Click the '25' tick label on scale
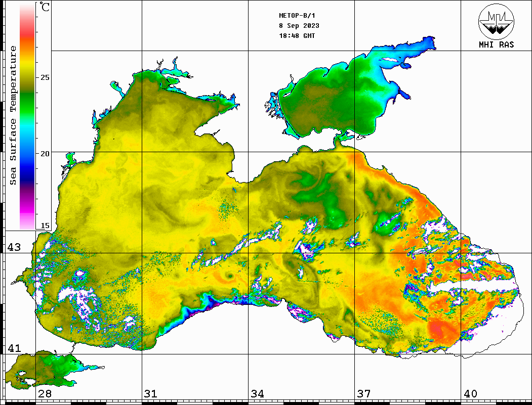 (x=45, y=77)
